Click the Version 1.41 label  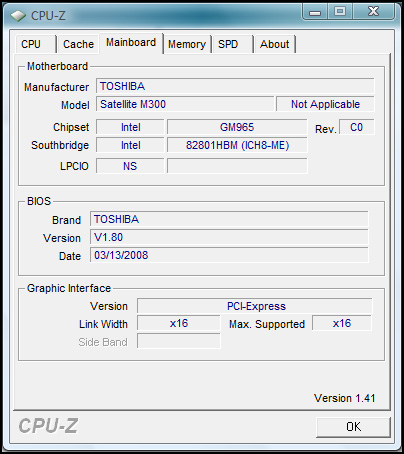(x=344, y=398)
